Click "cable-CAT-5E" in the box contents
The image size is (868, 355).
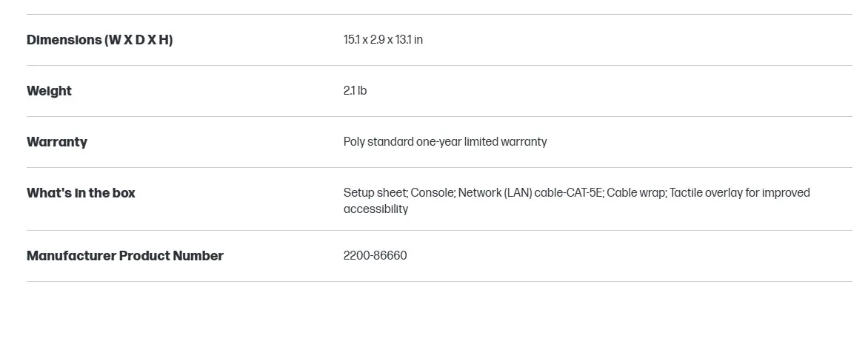pyautogui.click(x=569, y=193)
